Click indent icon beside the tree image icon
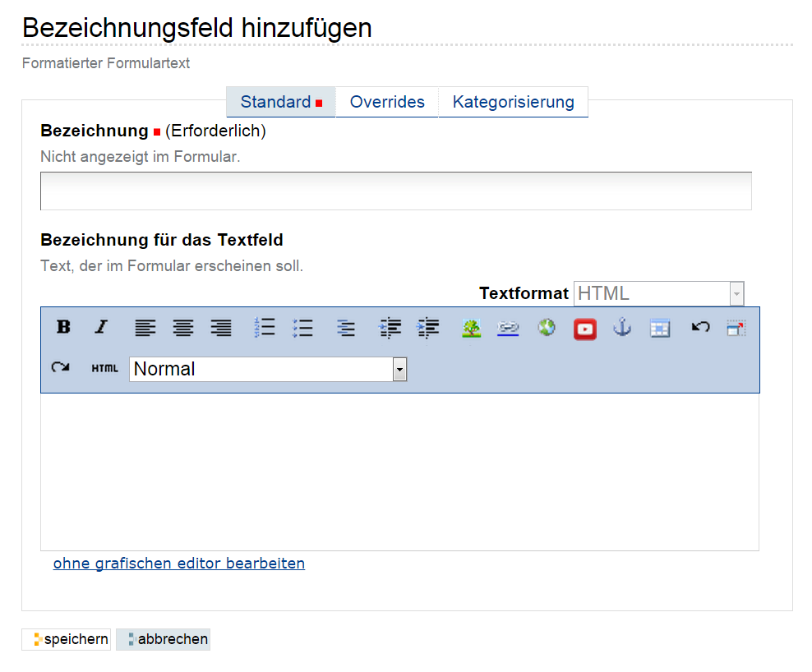Screen dimensions: 812x672 [427, 329]
